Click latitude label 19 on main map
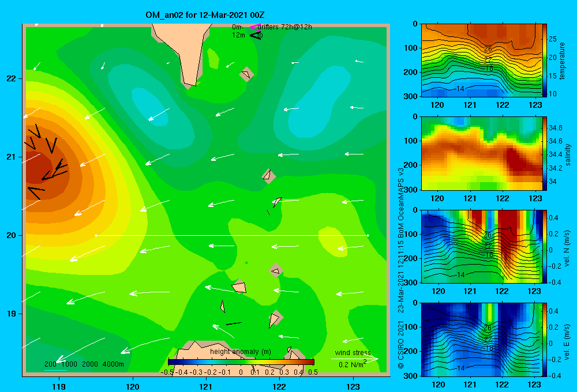The height and width of the screenshot is (392, 577). [x=11, y=314]
